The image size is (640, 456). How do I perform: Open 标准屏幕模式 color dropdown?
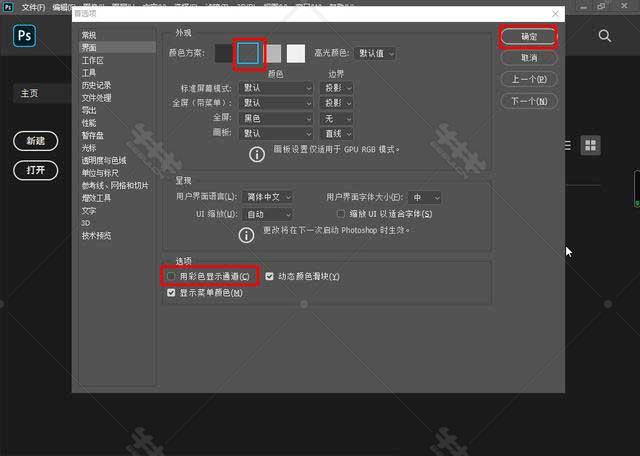[276, 88]
